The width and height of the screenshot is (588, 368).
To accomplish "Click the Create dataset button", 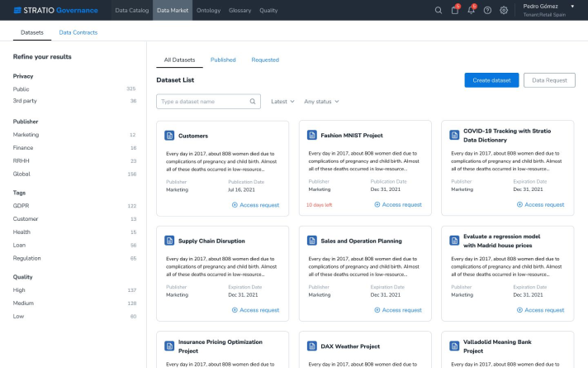I will [x=491, y=80].
